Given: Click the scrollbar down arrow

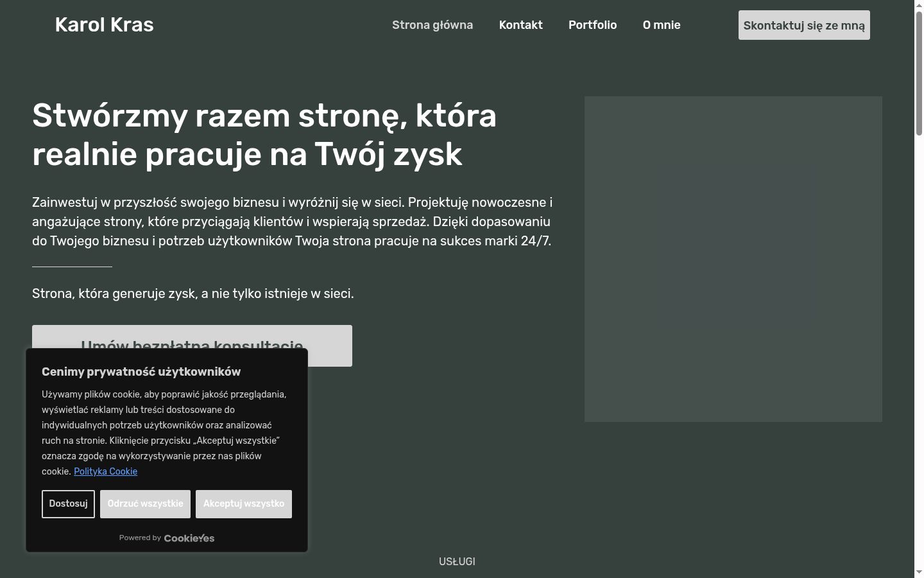Looking at the screenshot, I should pyautogui.click(x=919, y=572).
